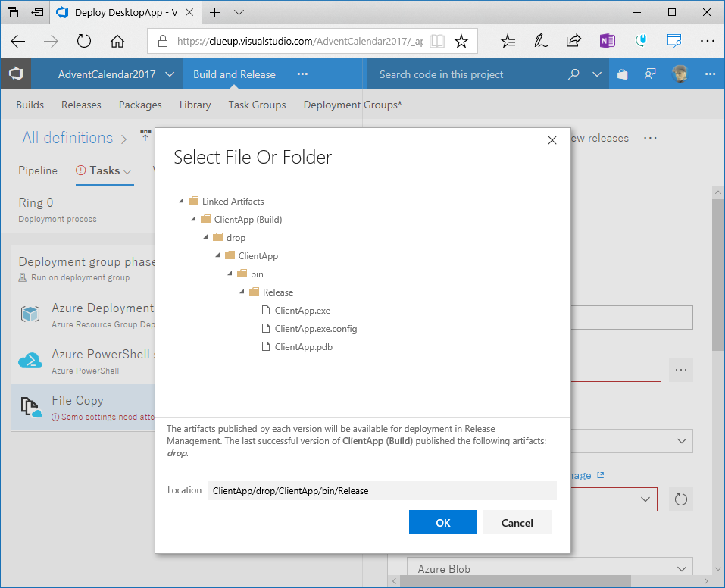Click the release actions ellipsis beside view releases

point(650,138)
